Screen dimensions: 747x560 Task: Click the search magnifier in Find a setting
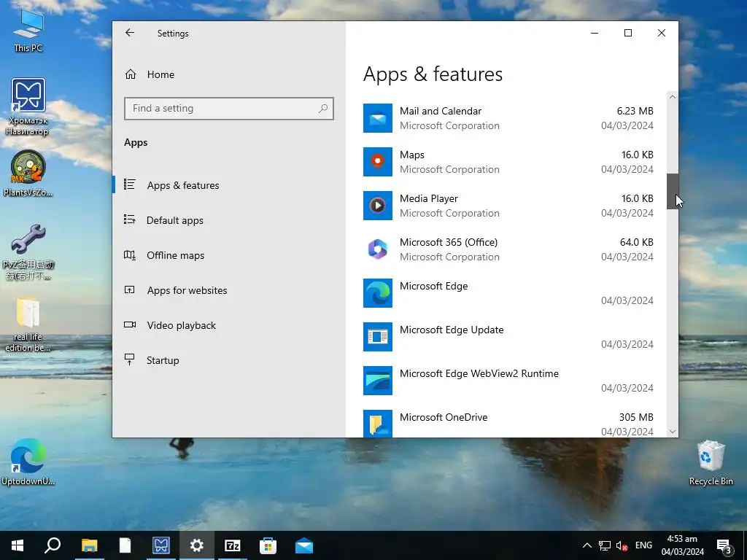323,109
